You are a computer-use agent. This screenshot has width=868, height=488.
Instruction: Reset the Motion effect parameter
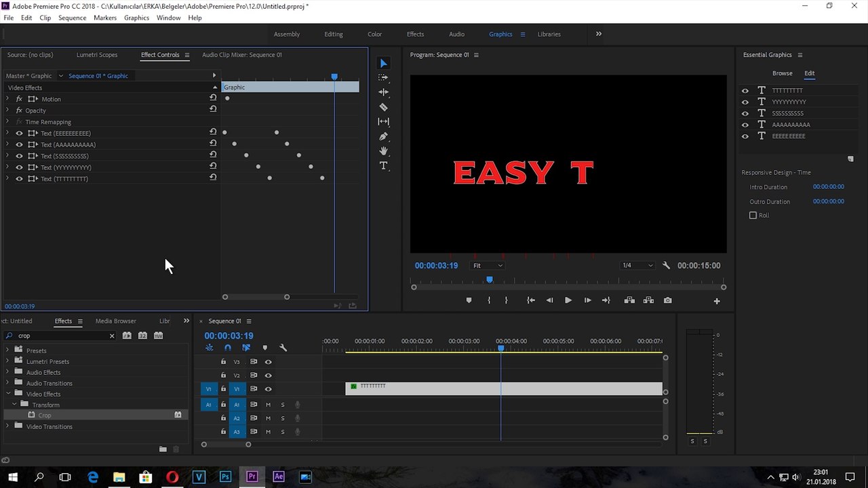pos(213,98)
